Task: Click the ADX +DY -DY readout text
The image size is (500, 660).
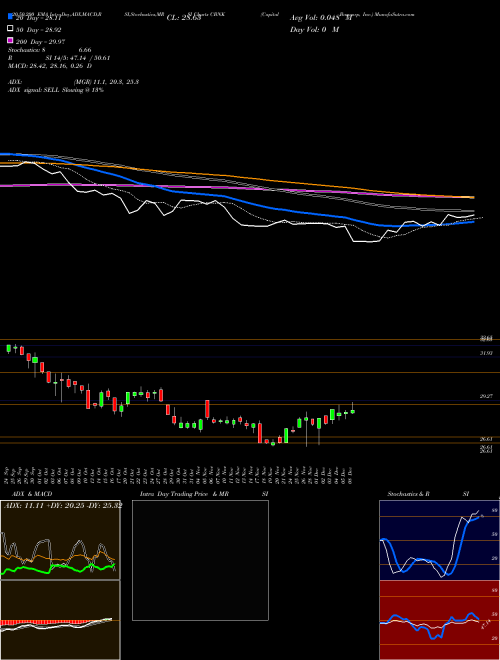Action: [x=63, y=505]
